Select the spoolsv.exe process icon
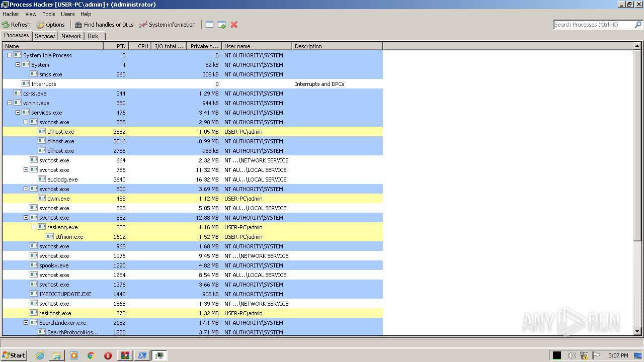Screen dimensions: 644x362 [34, 265]
